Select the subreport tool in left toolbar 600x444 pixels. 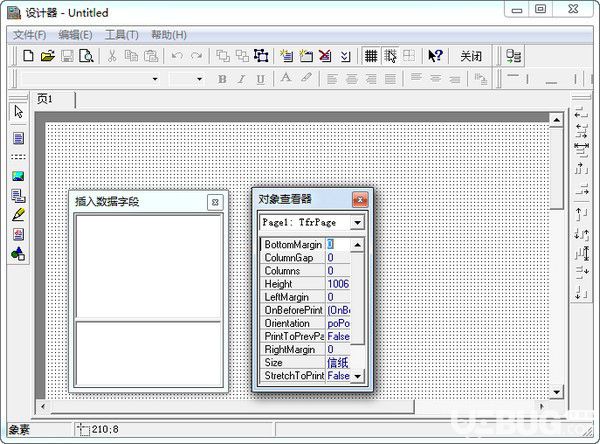coord(18,196)
